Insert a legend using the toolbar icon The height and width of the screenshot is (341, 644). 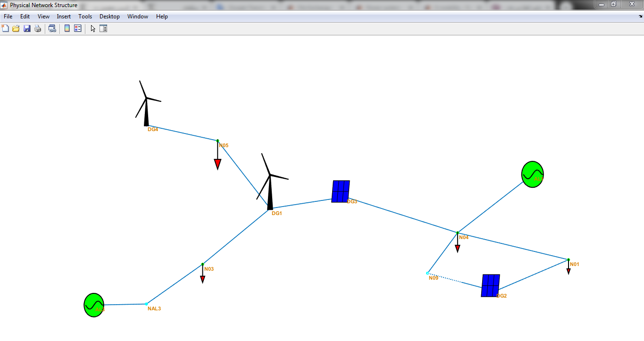(78, 29)
